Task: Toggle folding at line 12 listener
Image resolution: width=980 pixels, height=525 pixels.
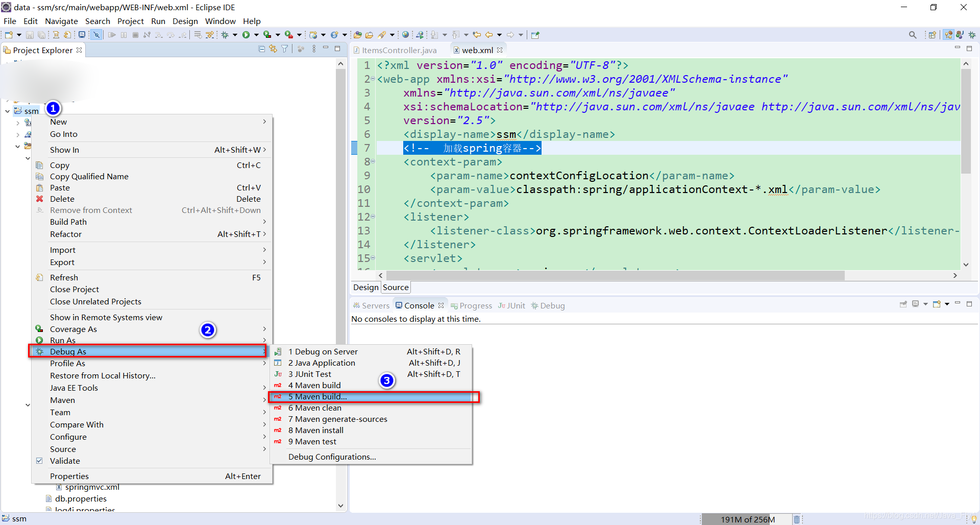Action: pos(373,217)
